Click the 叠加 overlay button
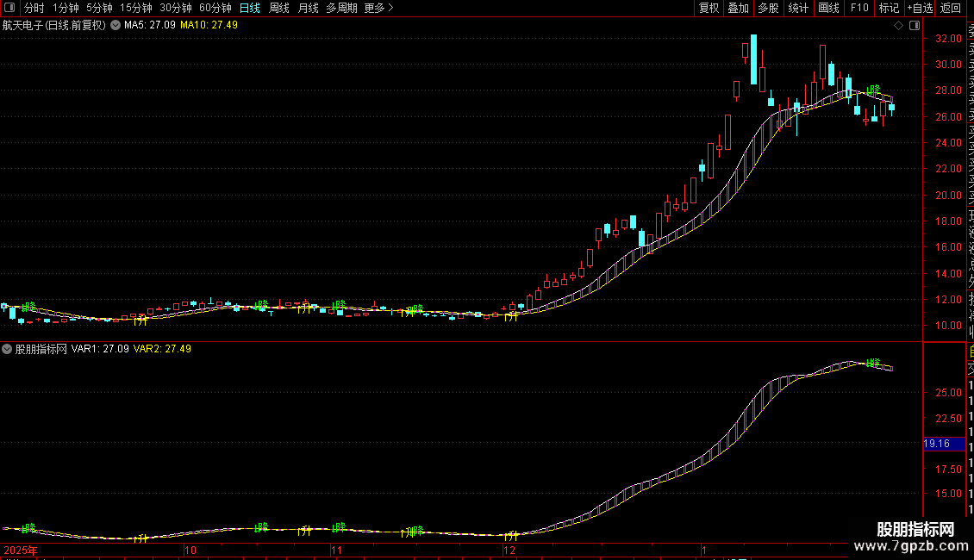Viewport: 974px width, 560px height. (739, 8)
